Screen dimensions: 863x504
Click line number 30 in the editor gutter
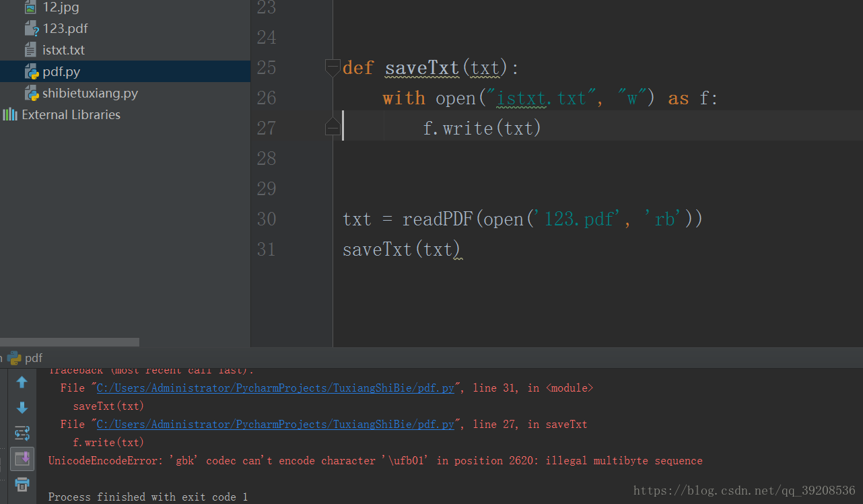click(266, 219)
